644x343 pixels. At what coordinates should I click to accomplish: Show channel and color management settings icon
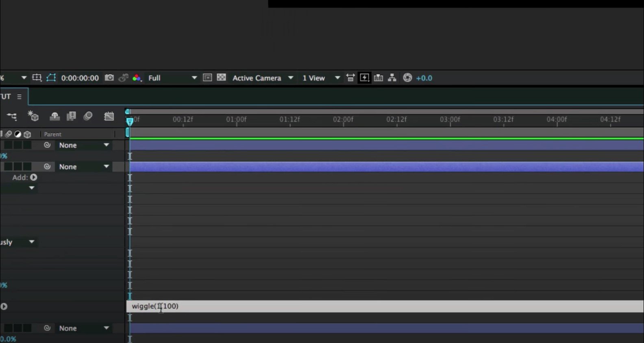point(137,78)
